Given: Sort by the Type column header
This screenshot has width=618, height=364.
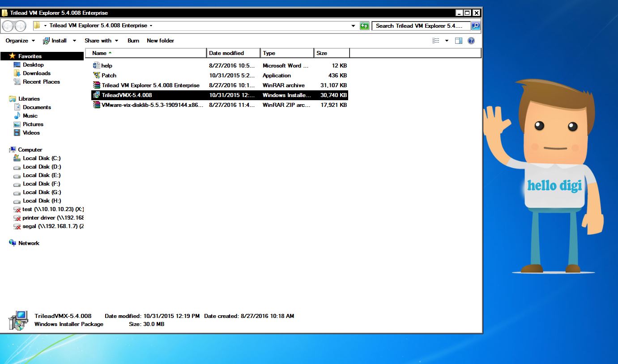Looking at the screenshot, I should pyautogui.click(x=287, y=53).
